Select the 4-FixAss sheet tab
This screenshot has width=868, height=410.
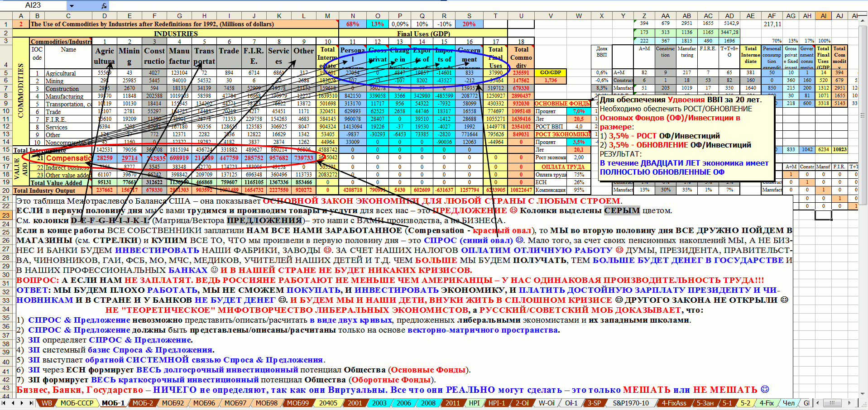pos(674,403)
